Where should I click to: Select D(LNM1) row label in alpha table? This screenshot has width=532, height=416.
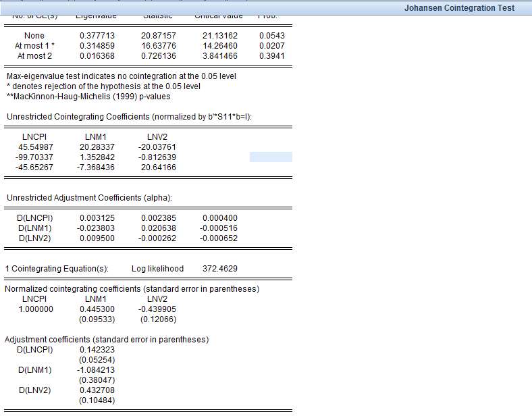pos(34,228)
